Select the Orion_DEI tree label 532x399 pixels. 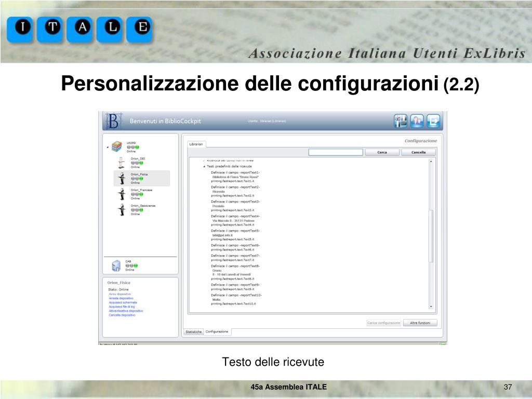coord(138,159)
